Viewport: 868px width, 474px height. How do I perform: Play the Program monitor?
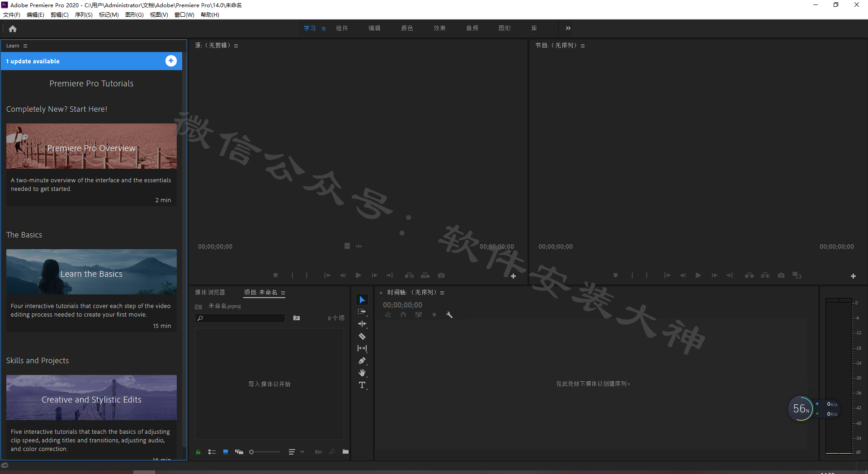click(x=698, y=275)
